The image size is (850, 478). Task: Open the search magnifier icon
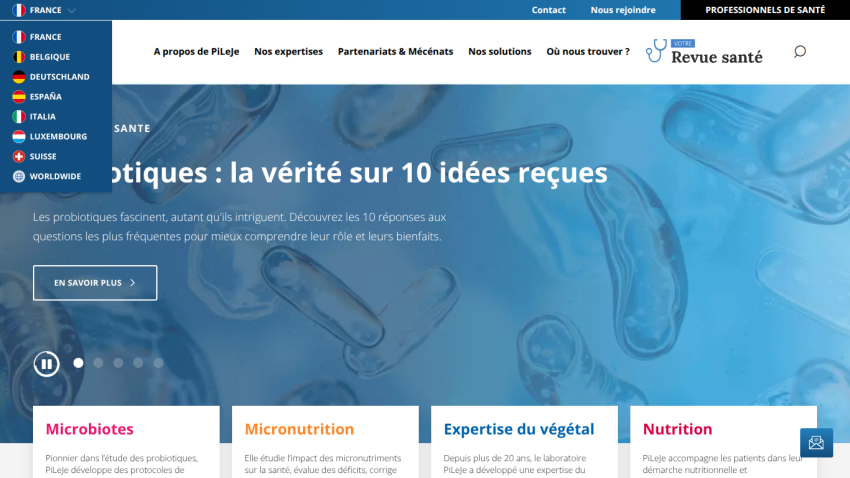800,51
